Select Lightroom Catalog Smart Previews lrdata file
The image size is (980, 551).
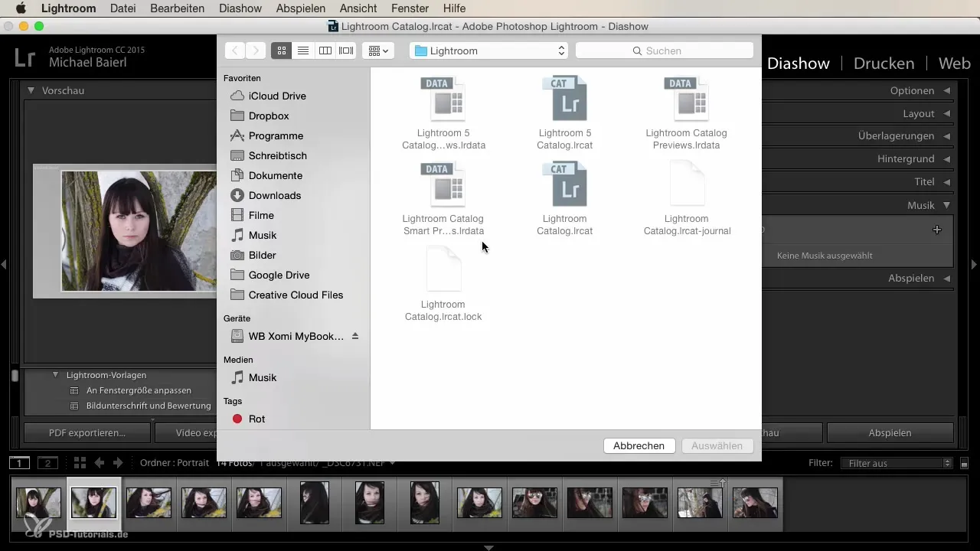pyautogui.click(x=443, y=199)
